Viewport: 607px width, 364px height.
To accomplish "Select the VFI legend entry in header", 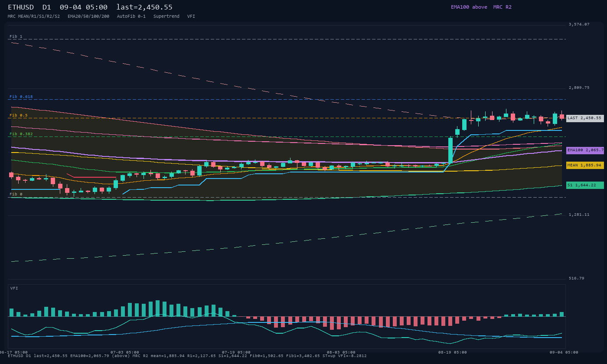I will coord(191,16).
